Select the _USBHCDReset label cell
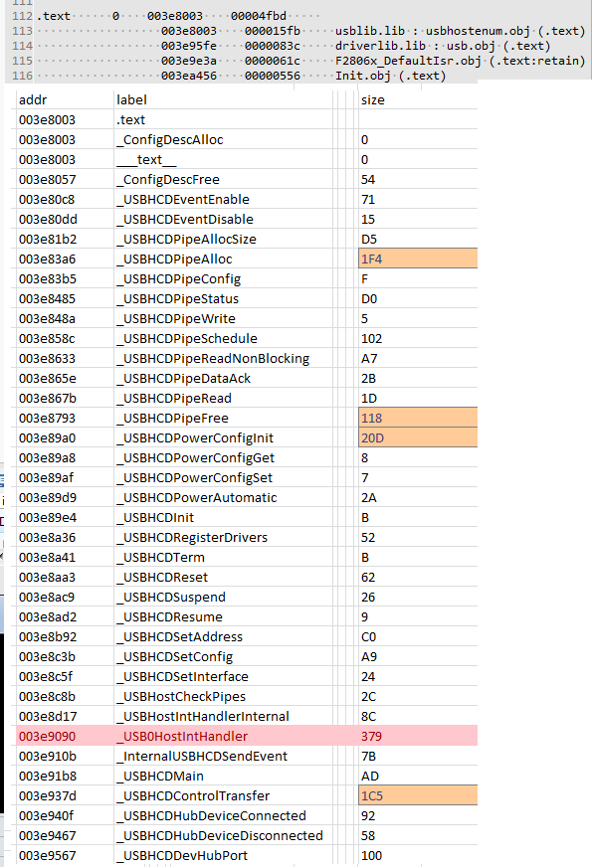 [223, 578]
